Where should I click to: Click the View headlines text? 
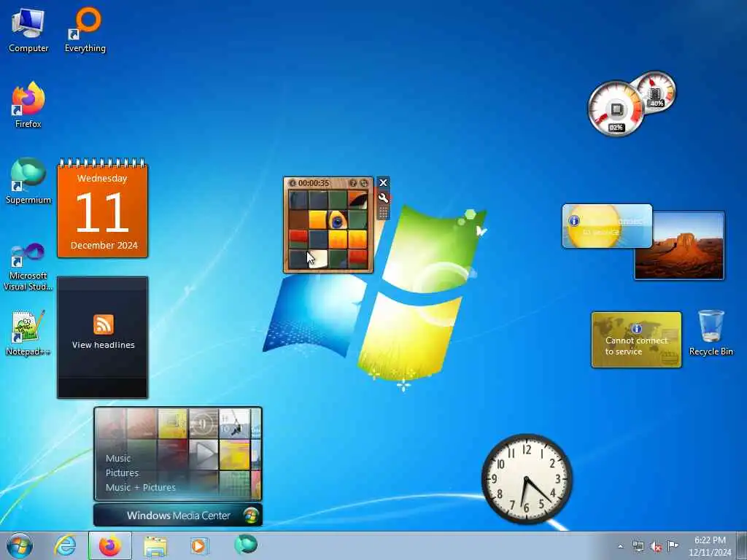[x=104, y=345]
